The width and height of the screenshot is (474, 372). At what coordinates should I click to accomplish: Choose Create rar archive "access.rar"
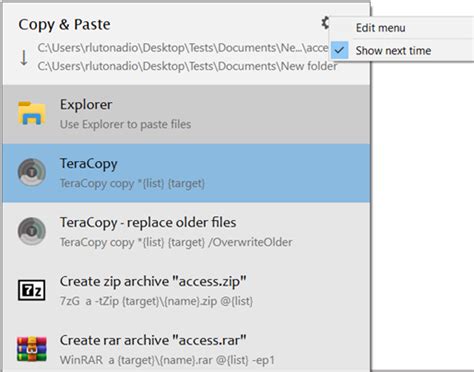click(x=186, y=347)
